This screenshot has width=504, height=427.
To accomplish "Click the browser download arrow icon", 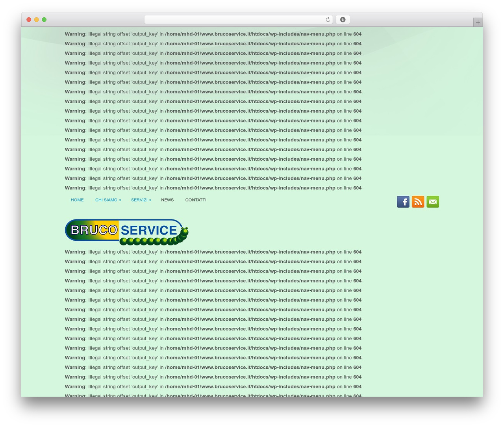I will click(x=343, y=20).
